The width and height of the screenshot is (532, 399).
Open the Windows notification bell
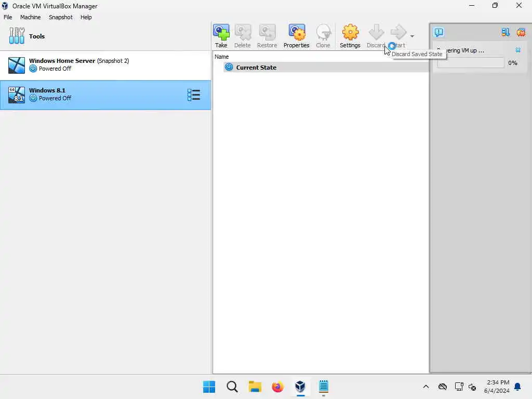[517, 387]
